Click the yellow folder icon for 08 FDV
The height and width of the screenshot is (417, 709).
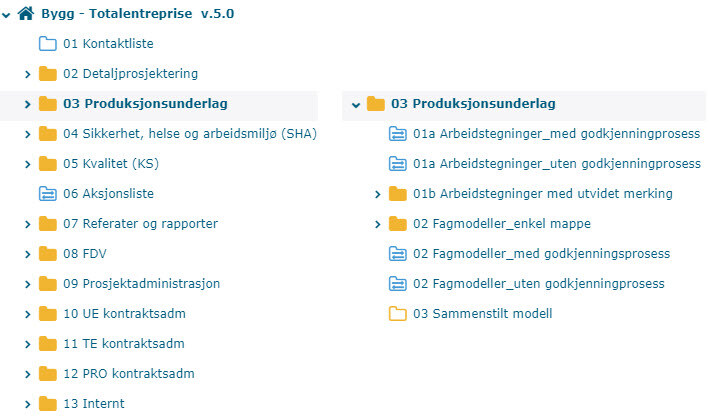coord(47,253)
